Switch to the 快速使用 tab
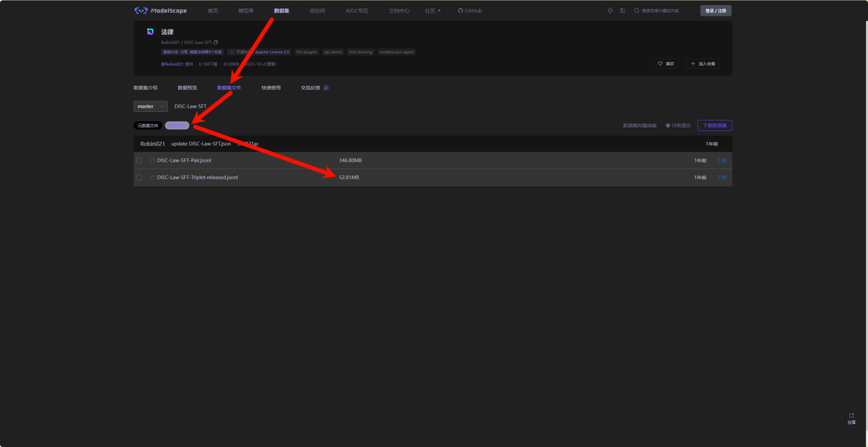Image resolution: width=868 pixels, height=447 pixels. coord(271,88)
